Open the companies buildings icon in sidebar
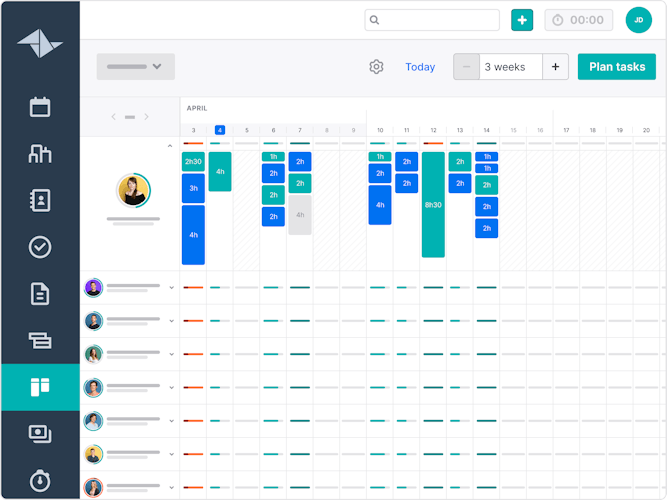The height and width of the screenshot is (500, 667). 40,153
